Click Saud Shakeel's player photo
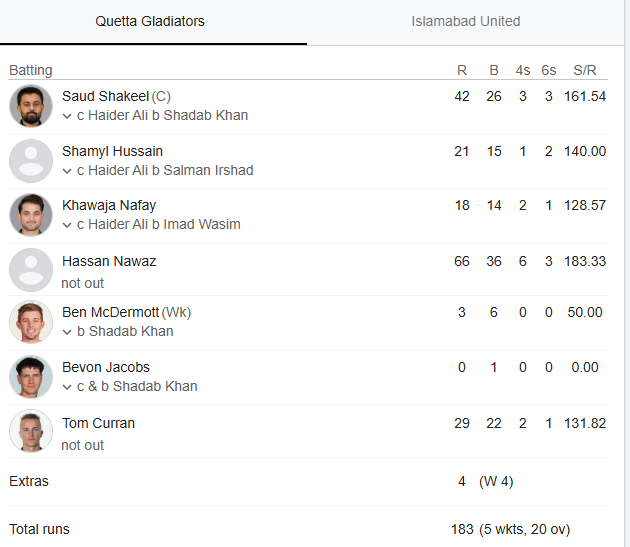Image resolution: width=630 pixels, height=547 pixels. [31, 106]
